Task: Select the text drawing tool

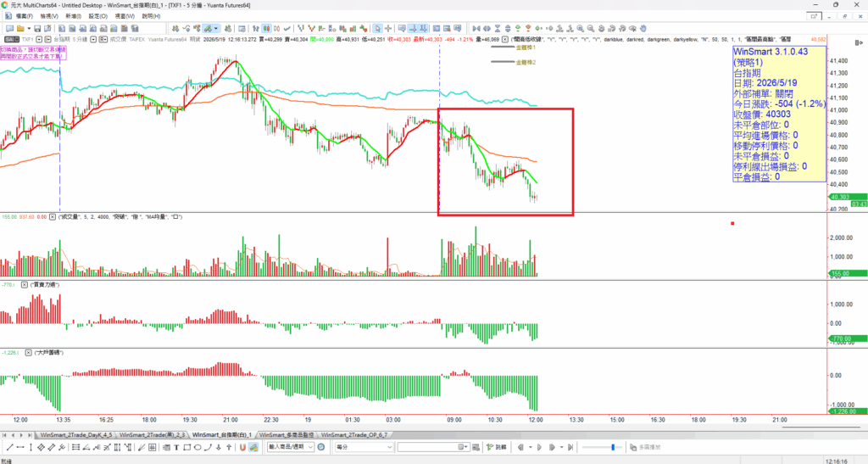Action: point(176,447)
